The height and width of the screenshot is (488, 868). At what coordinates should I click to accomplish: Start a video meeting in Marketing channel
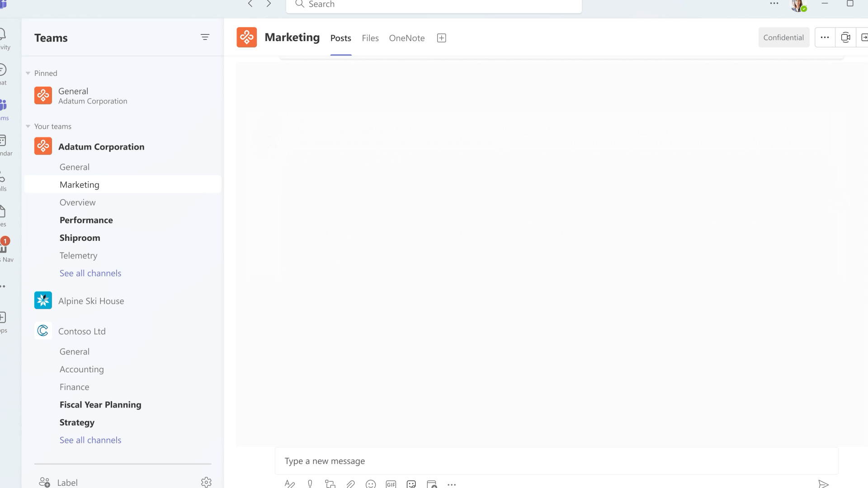[845, 38]
